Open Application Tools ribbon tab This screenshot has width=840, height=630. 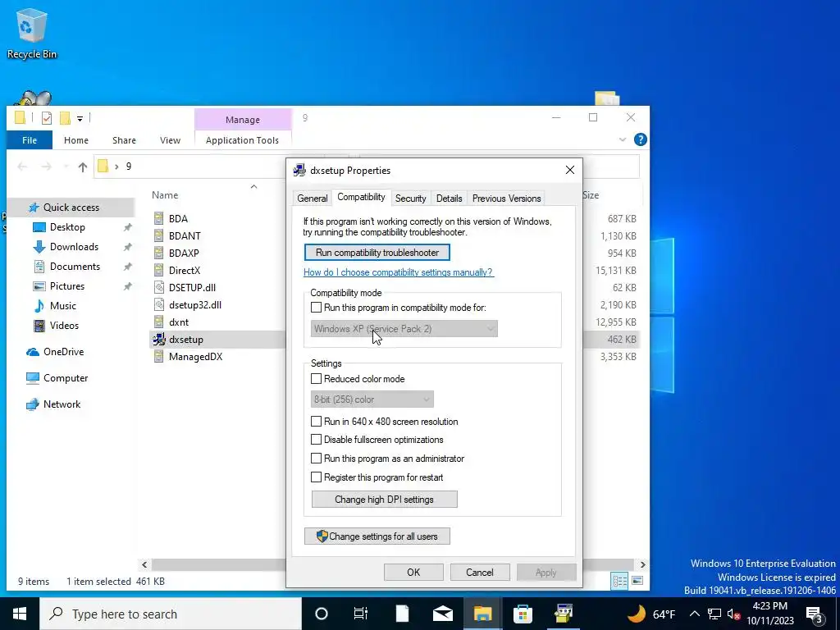point(242,140)
